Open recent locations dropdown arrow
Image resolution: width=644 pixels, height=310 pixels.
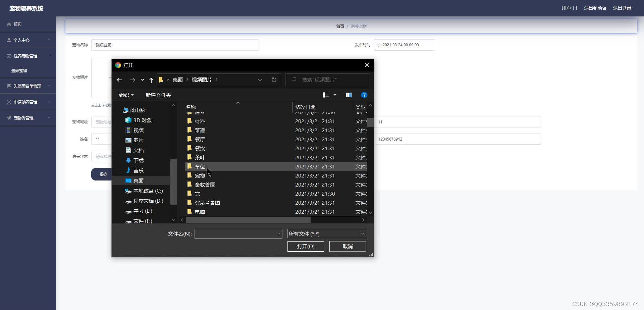(143, 80)
